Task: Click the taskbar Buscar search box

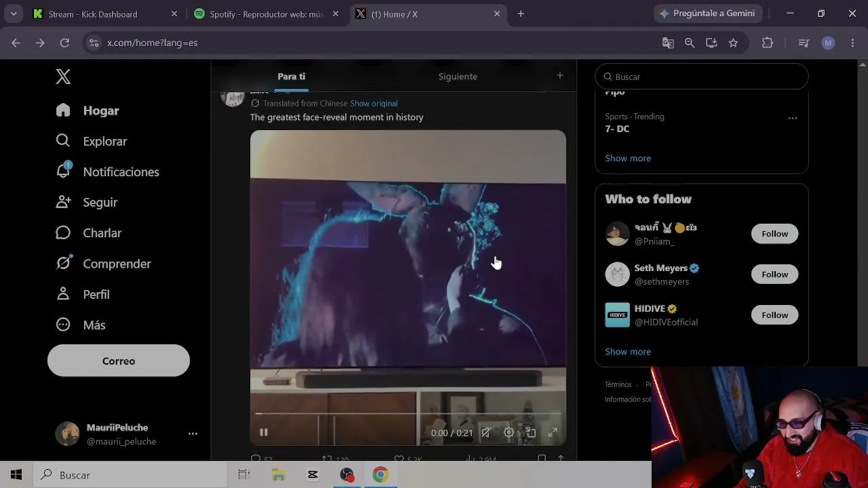Action: click(x=130, y=475)
